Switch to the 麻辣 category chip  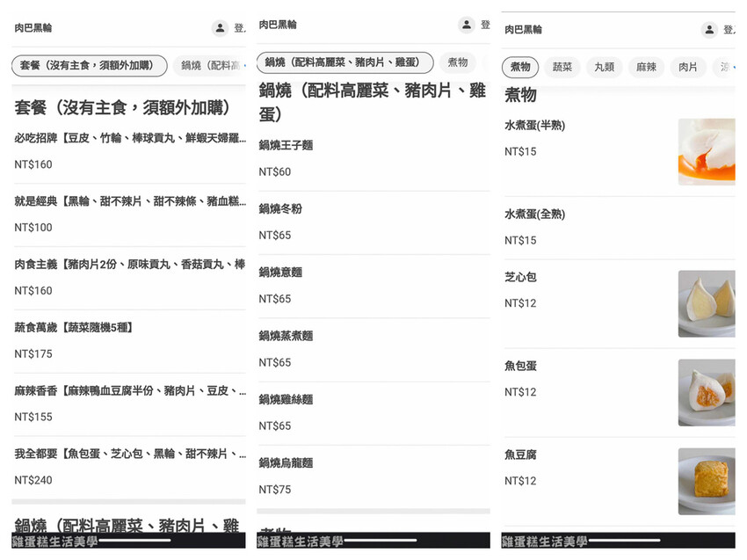click(x=646, y=67)
